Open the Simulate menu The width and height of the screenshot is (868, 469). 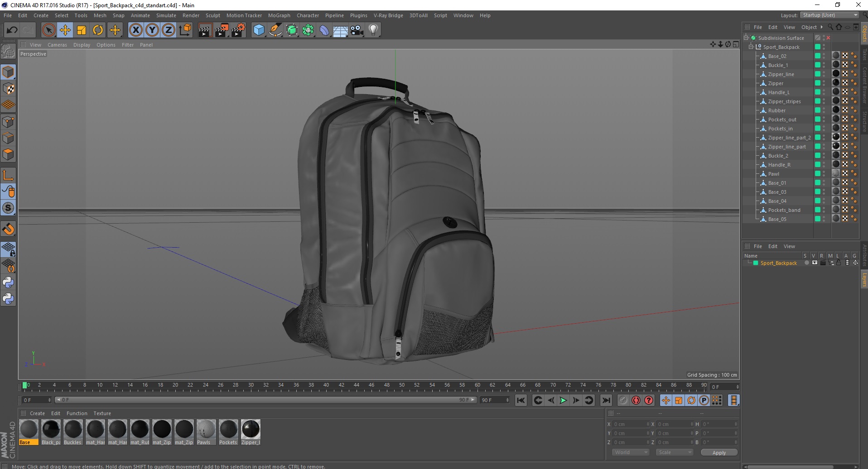tap(166, 15)
